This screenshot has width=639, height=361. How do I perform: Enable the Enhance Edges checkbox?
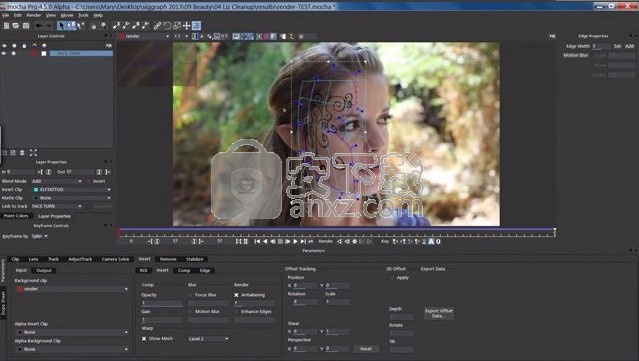click(236, 312)
